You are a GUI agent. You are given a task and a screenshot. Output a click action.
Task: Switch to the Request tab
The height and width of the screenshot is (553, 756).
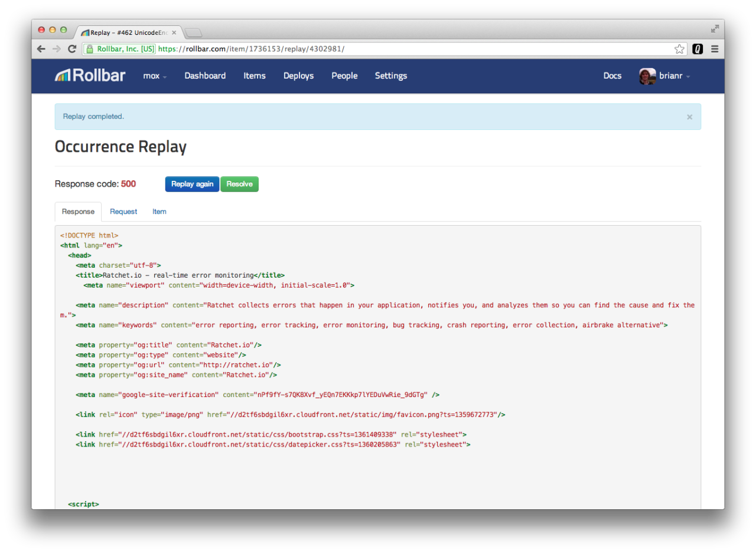123,212
